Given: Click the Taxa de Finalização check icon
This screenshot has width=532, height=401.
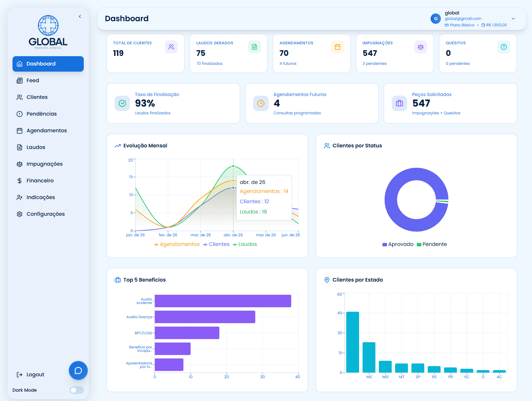Looking at the screenshot, I should (122, 103).
